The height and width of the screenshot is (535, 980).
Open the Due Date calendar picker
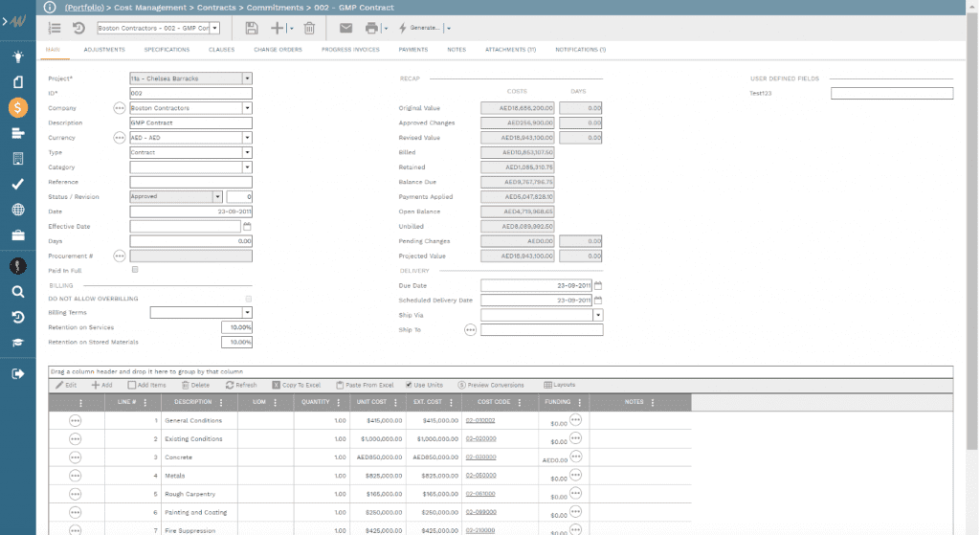(x=598, y=285)
